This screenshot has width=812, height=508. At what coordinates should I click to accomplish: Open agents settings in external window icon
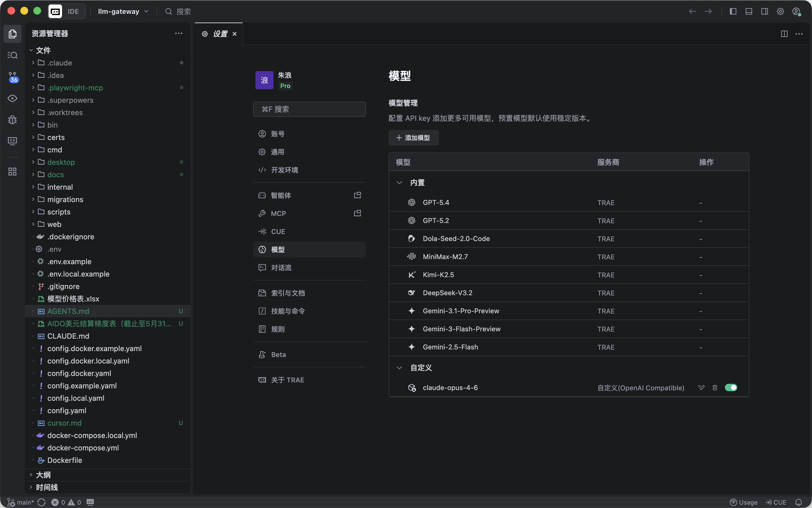click(357, 195)
